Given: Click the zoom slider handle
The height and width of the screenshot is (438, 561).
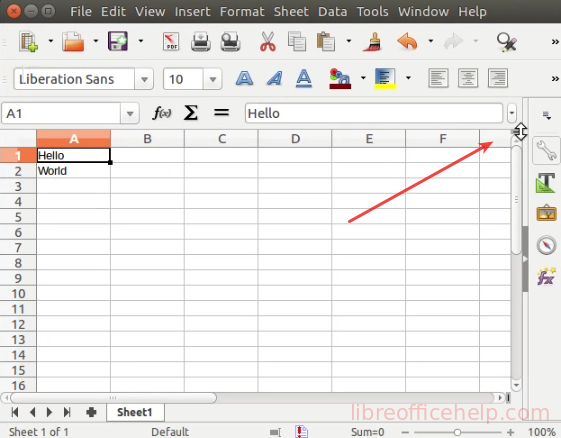Looking at the screenshot, I should coord(457,432).
